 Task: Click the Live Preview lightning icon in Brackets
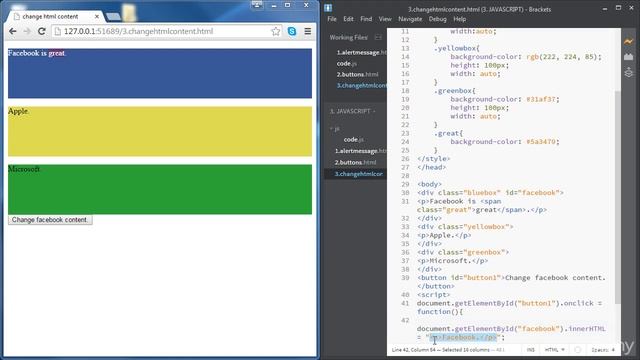pyautogui.click(x=629, y=41)
